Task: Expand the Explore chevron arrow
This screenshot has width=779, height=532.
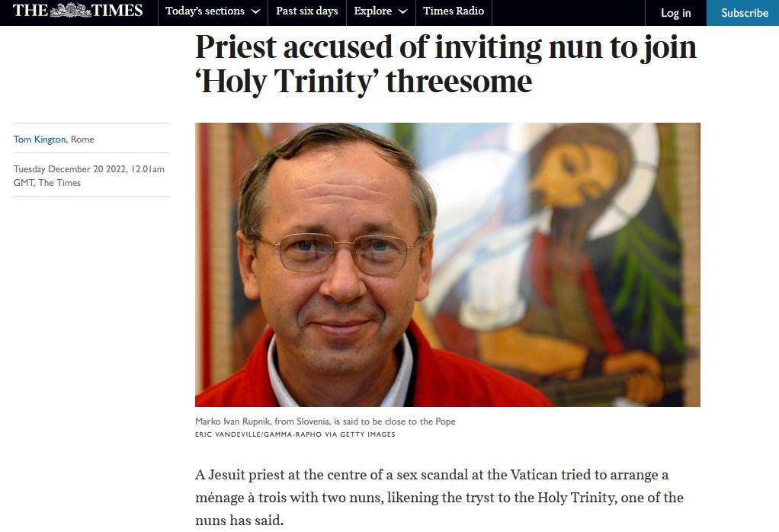Action: point(402,12)
